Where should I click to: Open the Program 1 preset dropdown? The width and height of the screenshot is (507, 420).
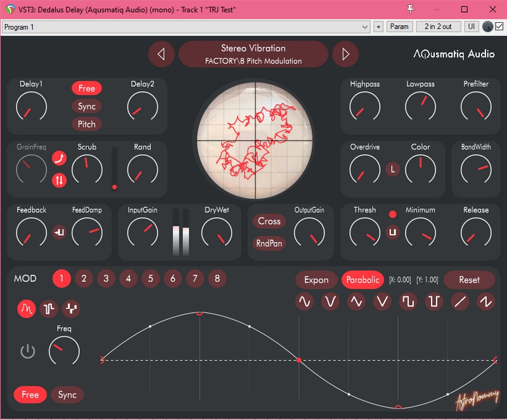pyautogui.click(x=186, y=27)
